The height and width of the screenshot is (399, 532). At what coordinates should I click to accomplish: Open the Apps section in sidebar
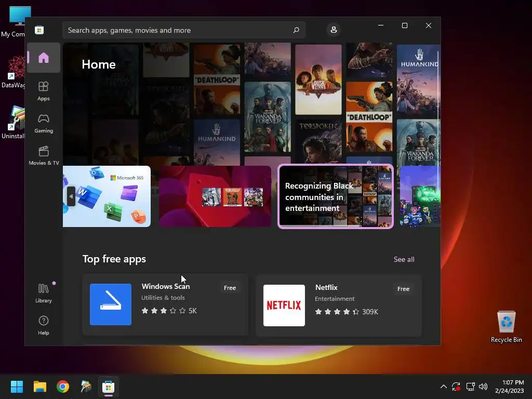pos(44,91)
